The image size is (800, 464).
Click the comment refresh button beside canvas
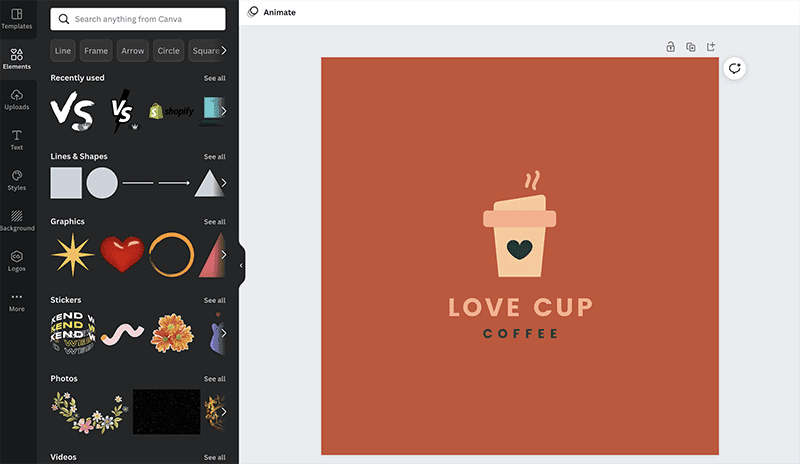coord(734,69)
